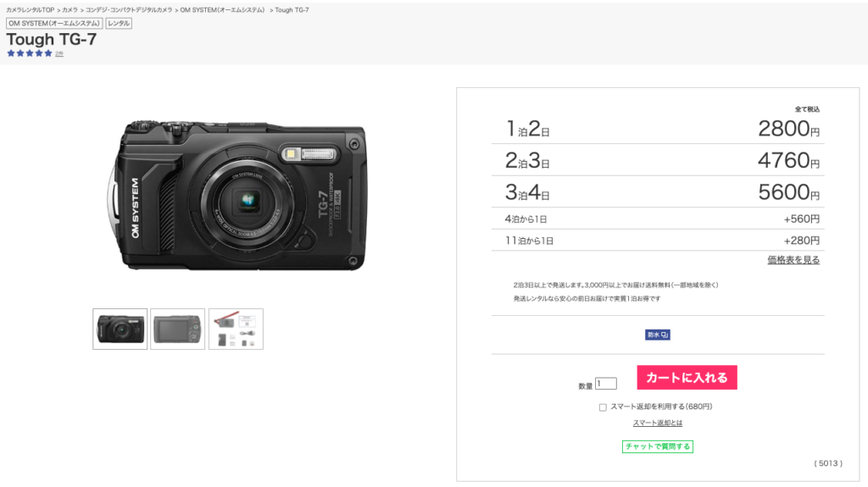Select the included accessories thumbnail
Screen dimensions: 868x487
pos(236,329)
